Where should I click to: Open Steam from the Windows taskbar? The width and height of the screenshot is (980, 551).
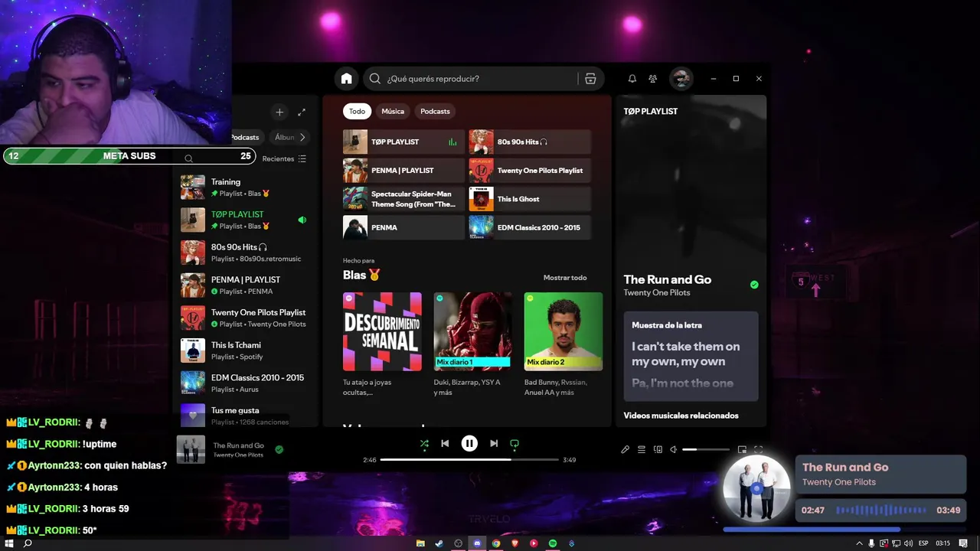tap(439, 543)
